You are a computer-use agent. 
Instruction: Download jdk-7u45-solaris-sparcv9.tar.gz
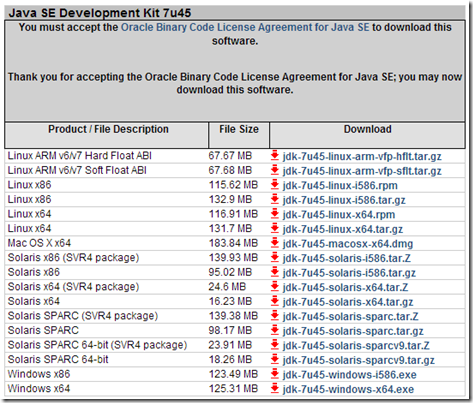click(359, 360)
